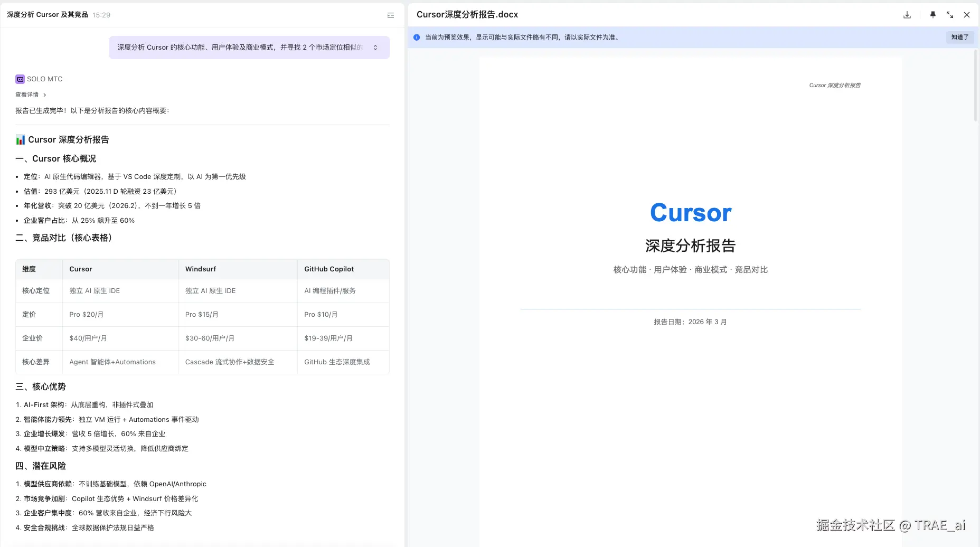
Task: Click the AI 编程插件/服务 cell
Action: (x=330, y=291)
